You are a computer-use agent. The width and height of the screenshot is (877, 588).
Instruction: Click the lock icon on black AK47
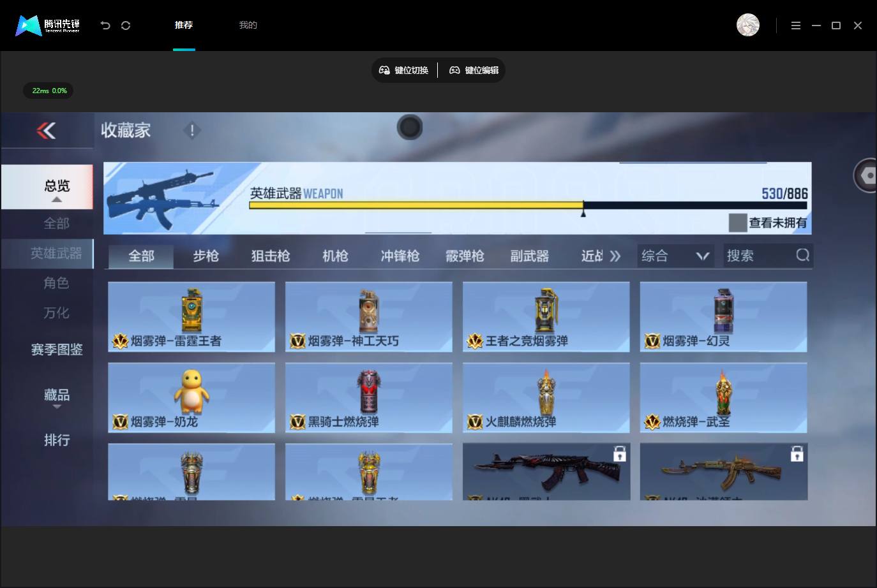(x=619, y=454)
